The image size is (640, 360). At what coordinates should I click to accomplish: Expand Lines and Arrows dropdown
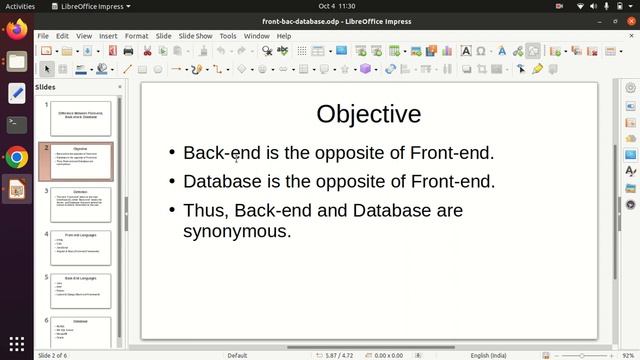pos(187,70)
